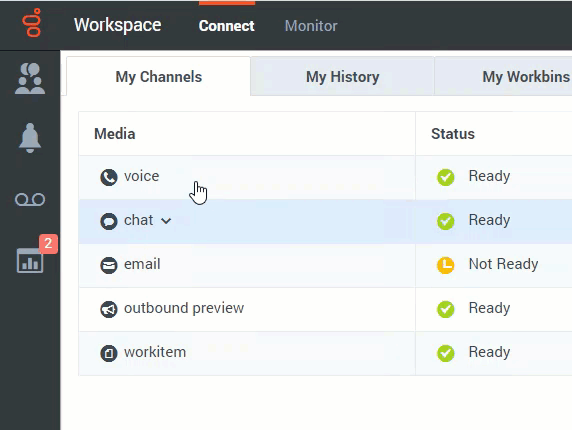
Task: Select the outbound preview channel label
Action: [x=184, y=308]
